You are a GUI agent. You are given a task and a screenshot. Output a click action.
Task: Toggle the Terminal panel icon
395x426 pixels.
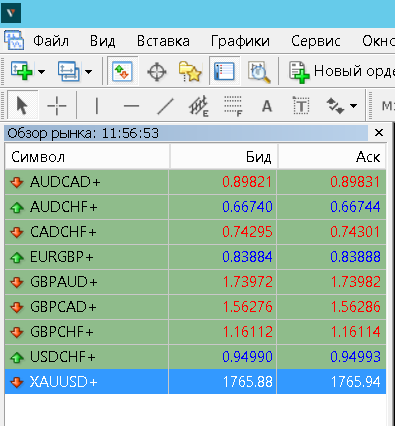[224, 71]
